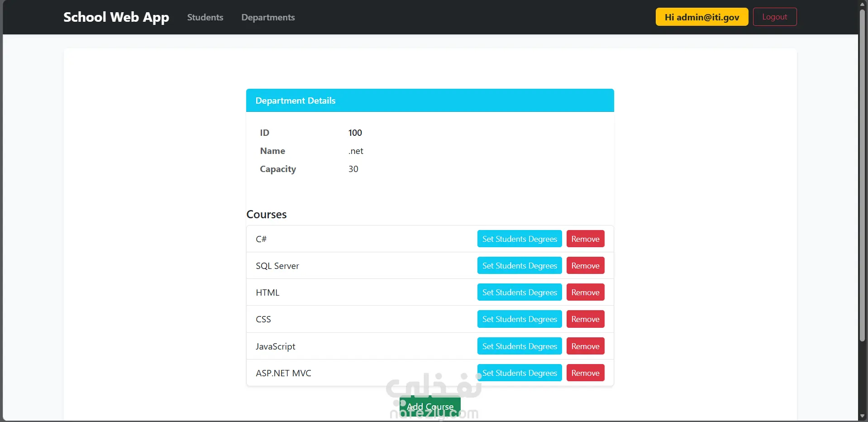This screenshot has height=422, width=868.
Task: Click the Hi admin@iti.gov button
Action: click(702, 17)
